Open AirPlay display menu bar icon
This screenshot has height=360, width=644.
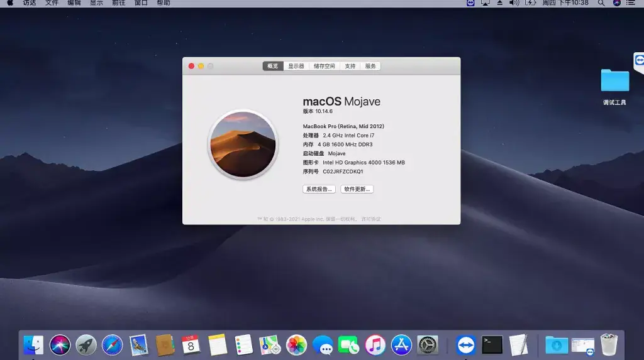click(x=486, y=3)
